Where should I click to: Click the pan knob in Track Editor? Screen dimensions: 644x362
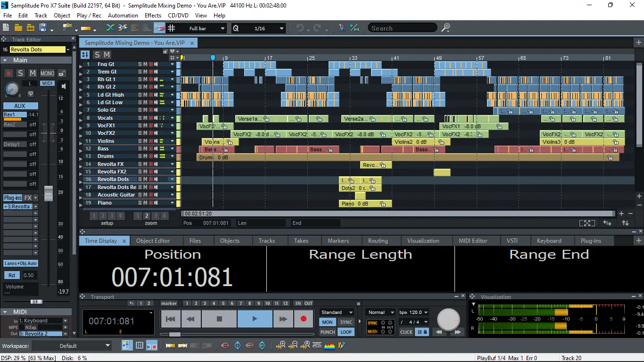pos(12,89)
